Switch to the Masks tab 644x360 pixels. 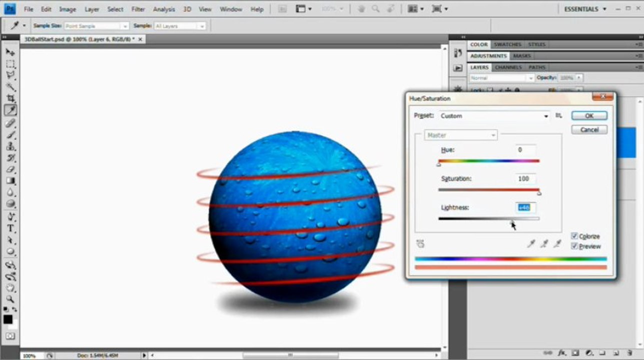coord(522,56)
